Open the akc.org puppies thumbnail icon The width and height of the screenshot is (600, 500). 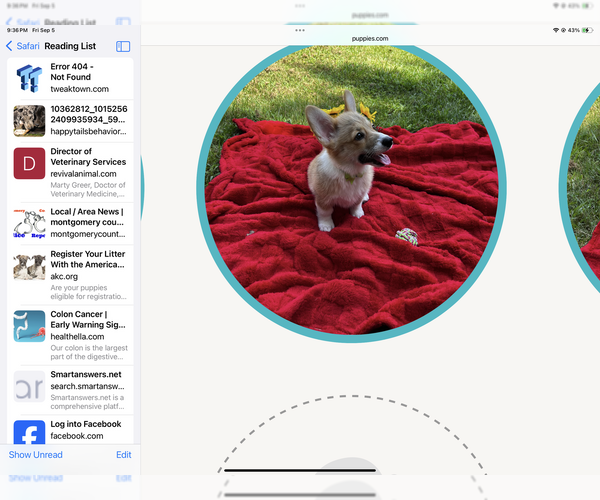[29, 267]
